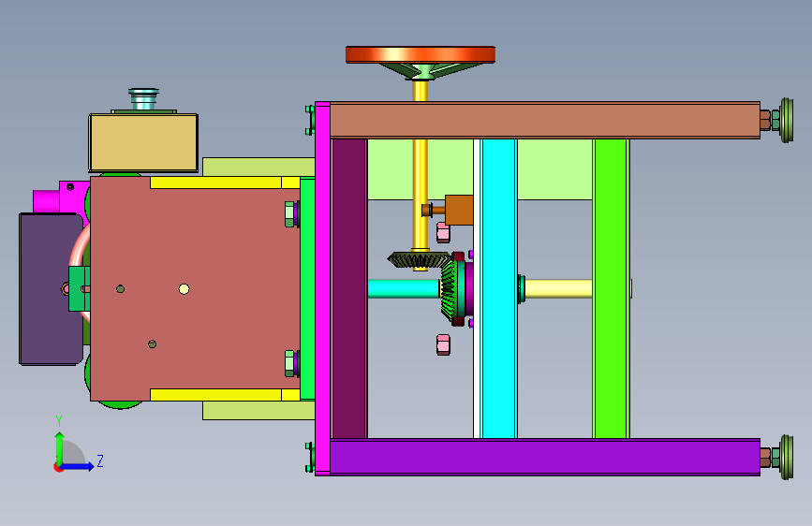The height and width of the screenshot is (526, 812).
Task: Select the bottom yellow rail strip
Action: pos(225,395)
